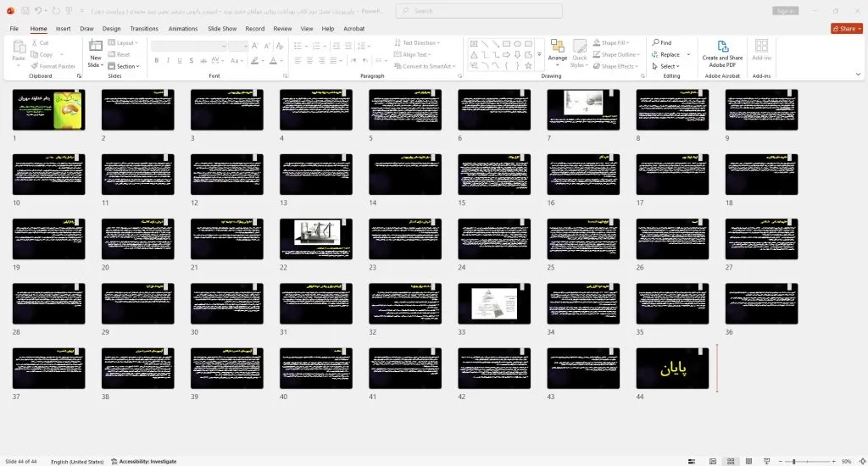Viewport: 868px width, 466px height.
Task: Click Fit slide to window icon
Action: 862,461
